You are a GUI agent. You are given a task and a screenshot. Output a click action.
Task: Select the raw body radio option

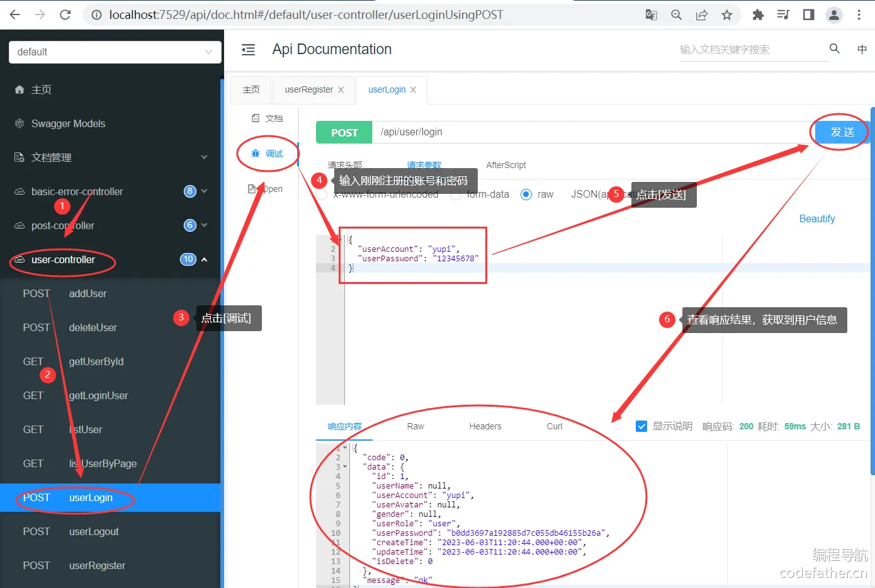point(526,195)
